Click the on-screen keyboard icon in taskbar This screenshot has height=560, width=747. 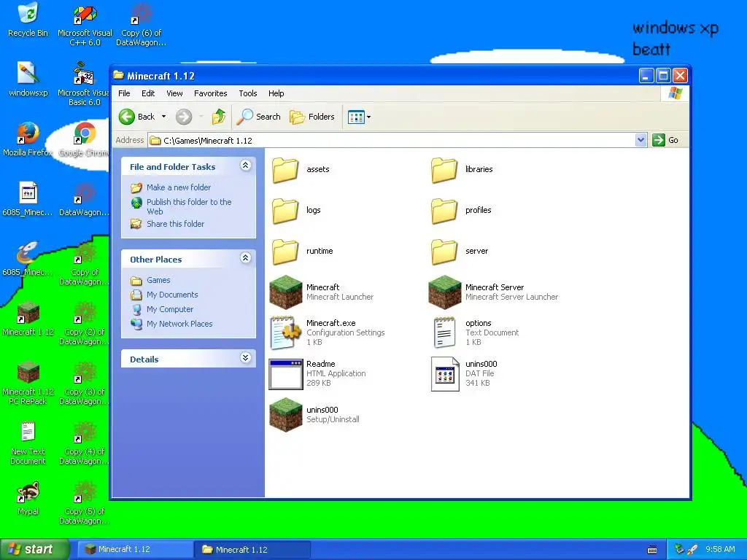point(652,550)
